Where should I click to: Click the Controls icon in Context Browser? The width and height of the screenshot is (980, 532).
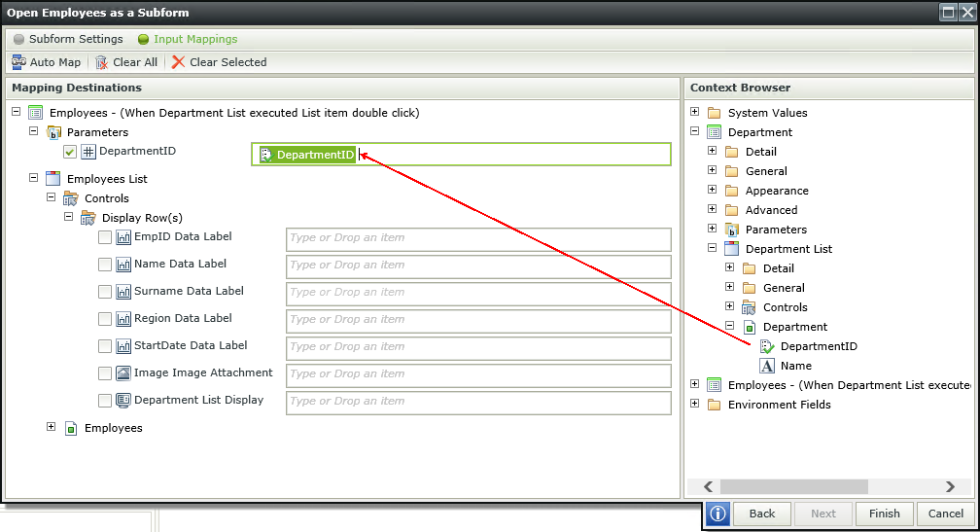[x=749, y=307]
